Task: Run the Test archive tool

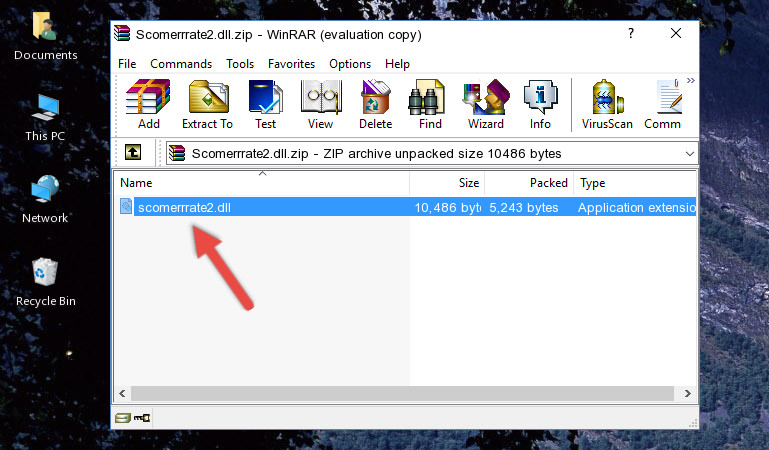Action: coord(265,105)
